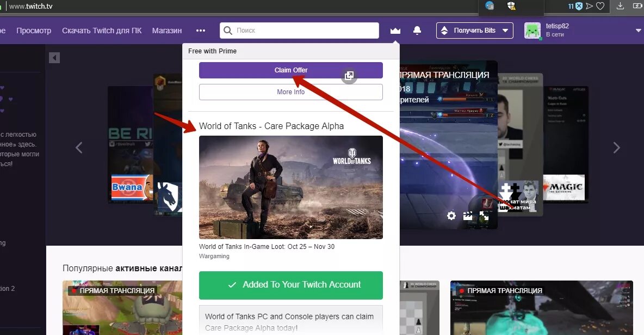644x335 pixels.
Task: Click the tetisp82 username
Action: [x=558, y=26]
